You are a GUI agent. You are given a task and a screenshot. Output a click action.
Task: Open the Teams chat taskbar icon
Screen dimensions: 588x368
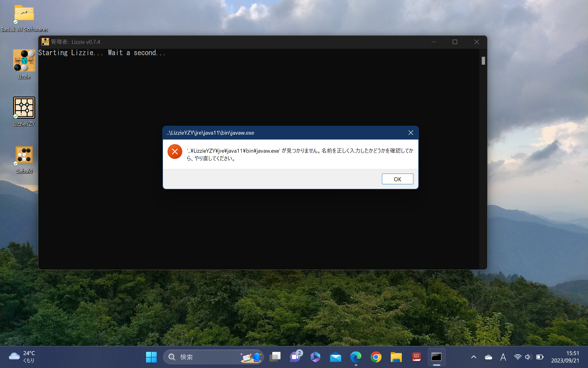[x=295, y=357]
